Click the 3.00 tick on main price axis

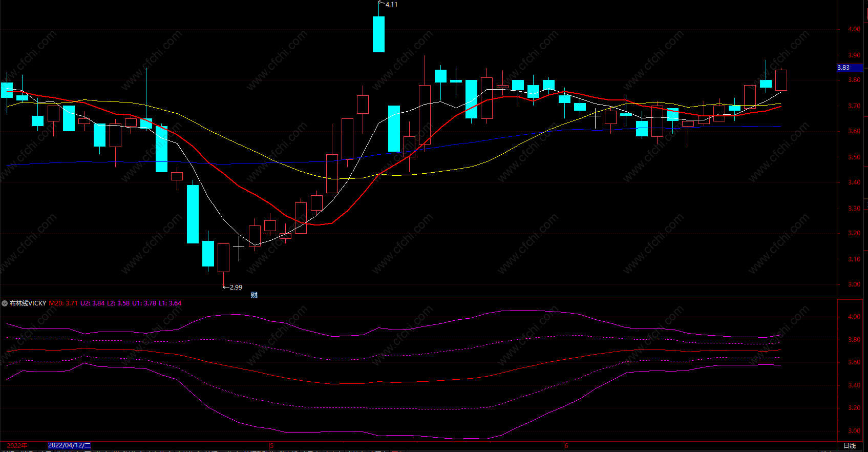[x=854, y=284]
